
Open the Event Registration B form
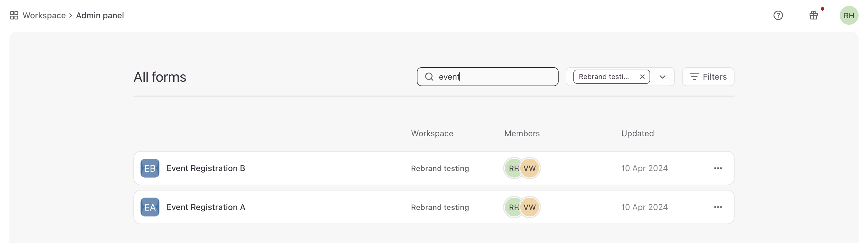pos(205,168)
